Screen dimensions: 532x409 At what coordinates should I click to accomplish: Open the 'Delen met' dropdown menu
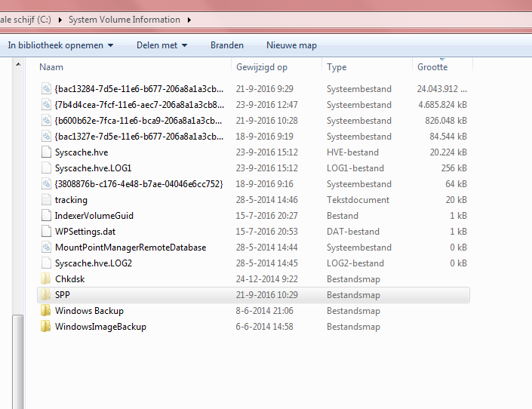click(161, 45)
